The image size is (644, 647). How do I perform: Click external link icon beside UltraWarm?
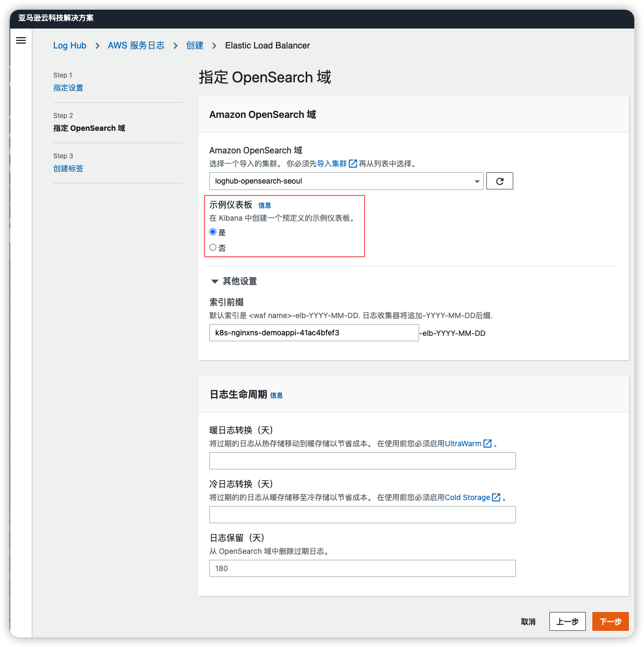[487, 444]
